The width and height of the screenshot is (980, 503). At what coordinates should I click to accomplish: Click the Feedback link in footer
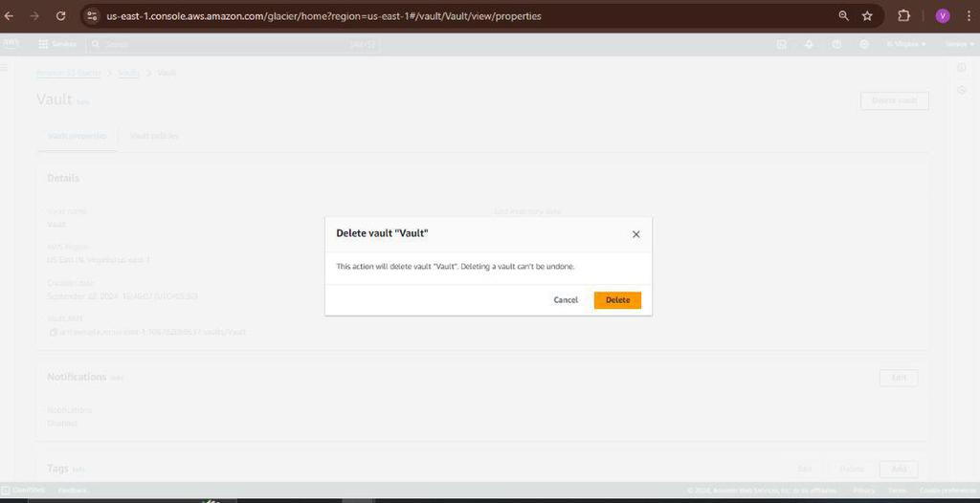click(73, 491)
